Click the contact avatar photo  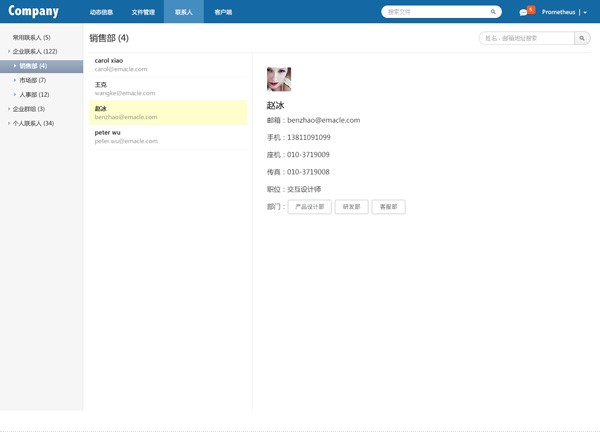tap(279, 79)
